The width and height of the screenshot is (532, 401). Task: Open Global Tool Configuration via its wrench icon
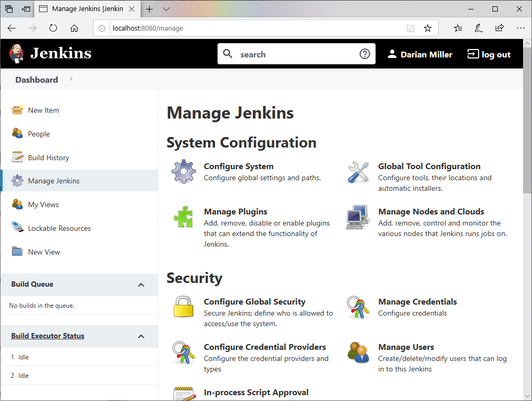pyautogui.click(x=358, y=171)
